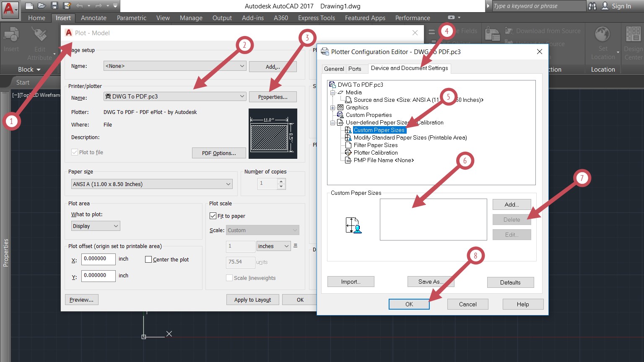Click OK in Plotter Configuration Editor
This screenshot has height=362, width=644.
click(x=409, y=304)
